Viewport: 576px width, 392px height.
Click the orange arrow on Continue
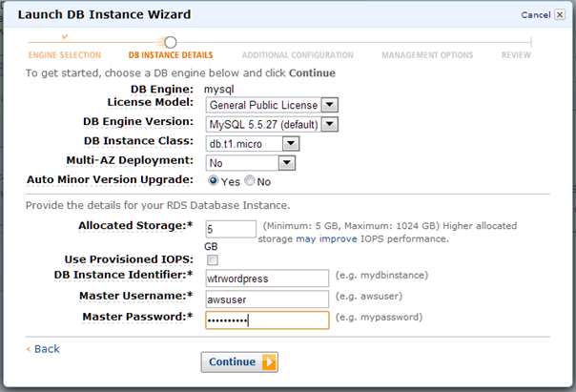(x=269, y=361)
